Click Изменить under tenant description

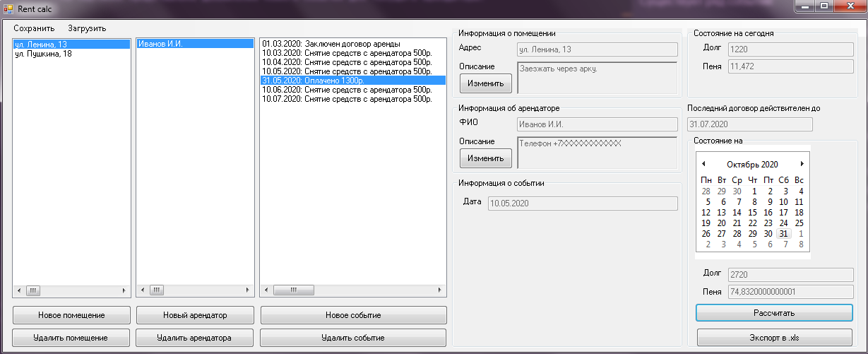tap(486, 158)
